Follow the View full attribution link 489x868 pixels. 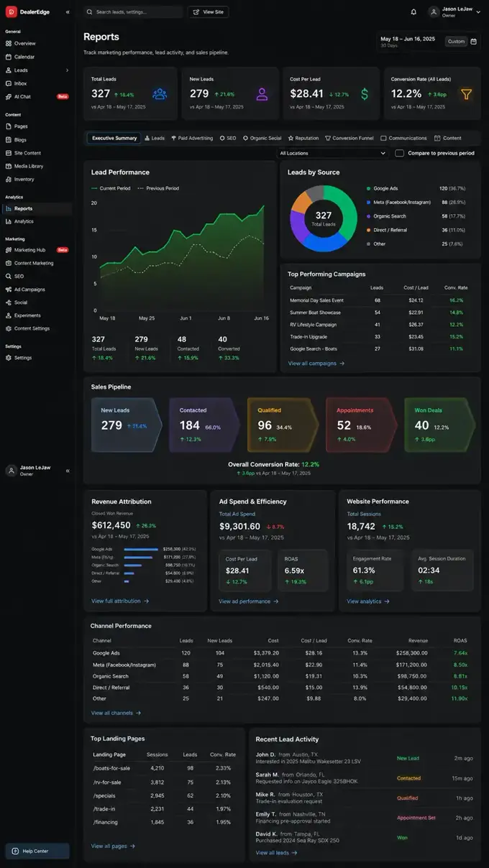[120, 601]
